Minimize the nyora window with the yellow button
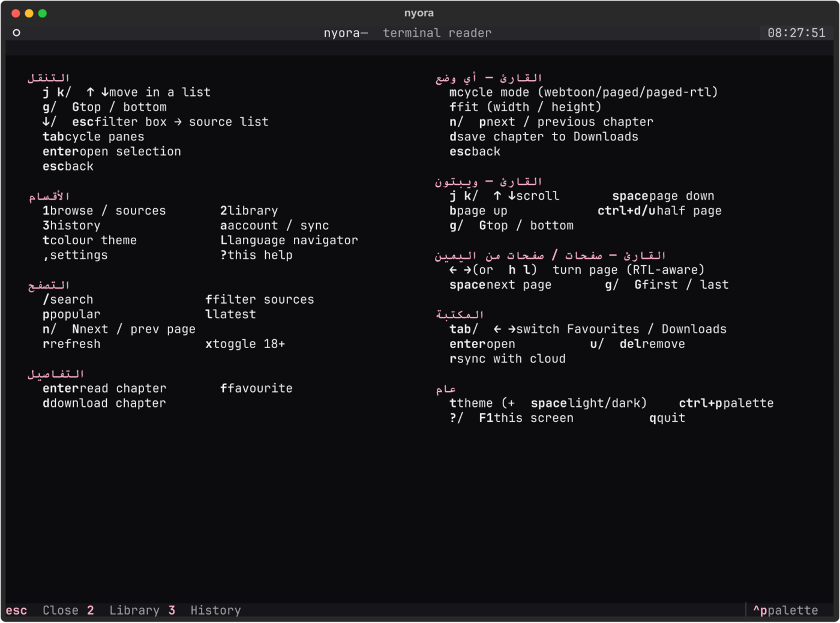Screen dimensions: 840x623 coord(29,13)
